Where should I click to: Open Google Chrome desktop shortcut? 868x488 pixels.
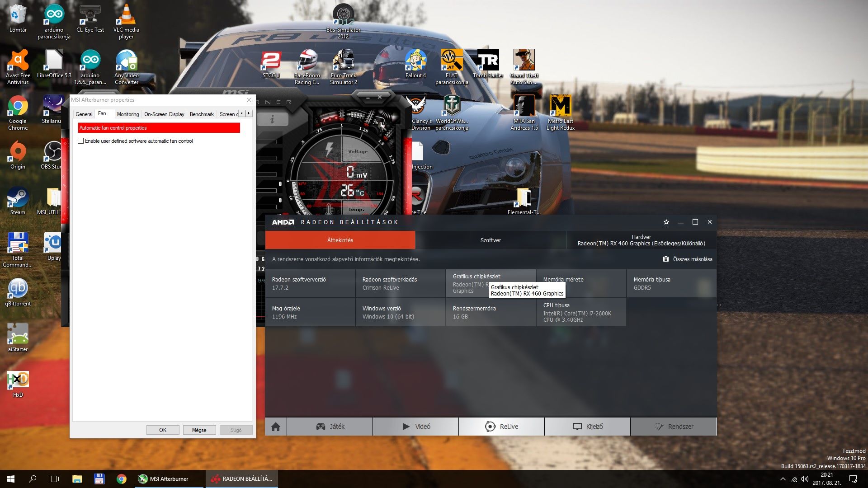click(18, 113)
